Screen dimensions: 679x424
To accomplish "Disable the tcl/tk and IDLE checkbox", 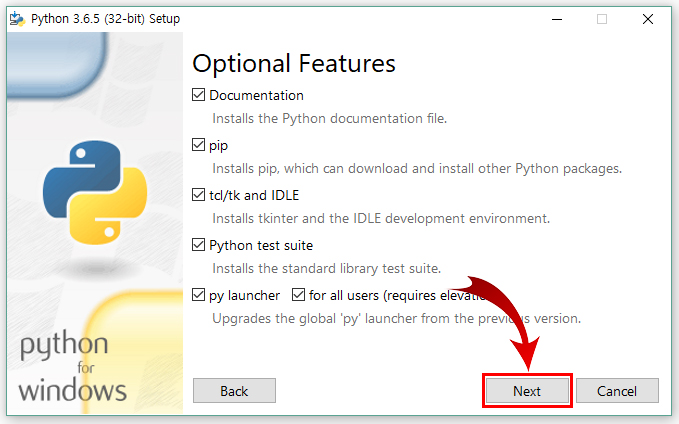I will (x=198, y=195).
